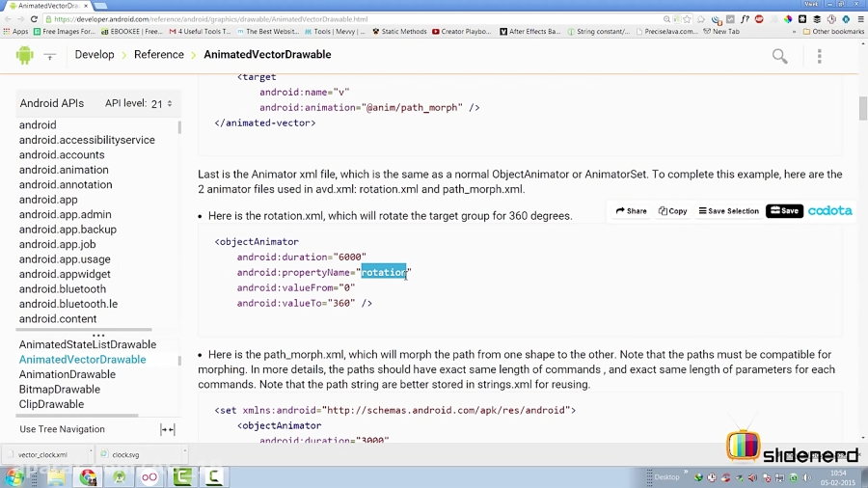Viewport: 868px width, 488px height.
Task: Open the Chrome hamburger menu
Action: coord(861,19)
